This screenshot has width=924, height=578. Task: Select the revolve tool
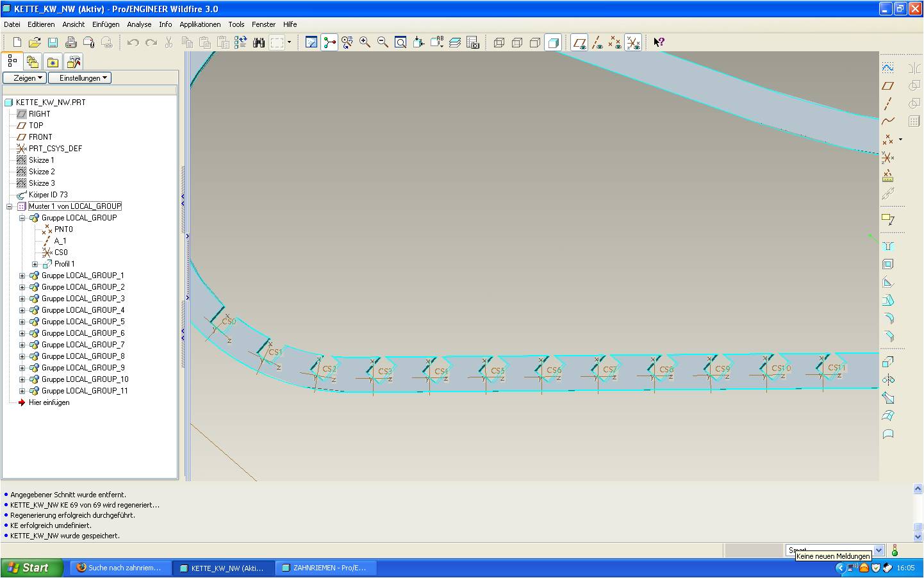point(887,379)
